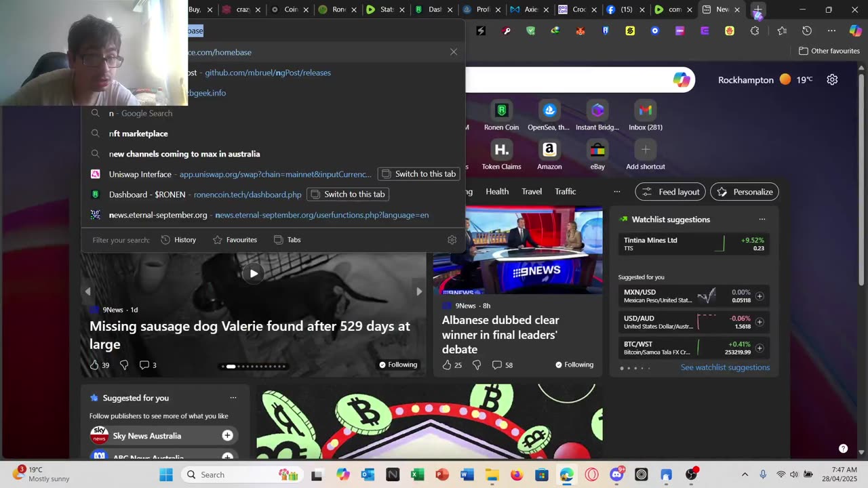The image size is (868, 488).
Task: Open the OpenSea shortcut tile
Action: tap(549, 116)
